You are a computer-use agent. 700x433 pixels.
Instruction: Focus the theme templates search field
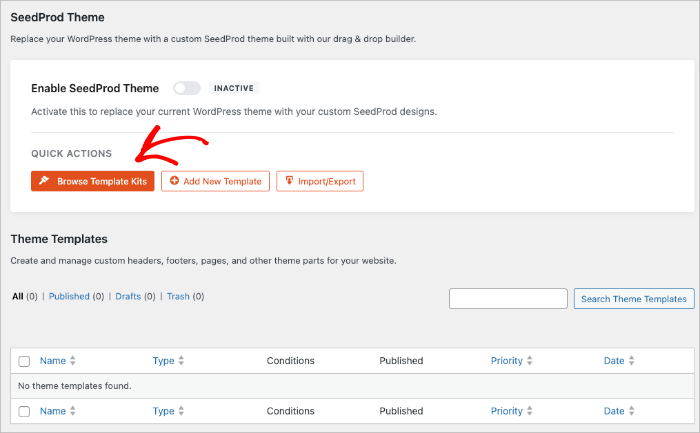coord(508,298)
